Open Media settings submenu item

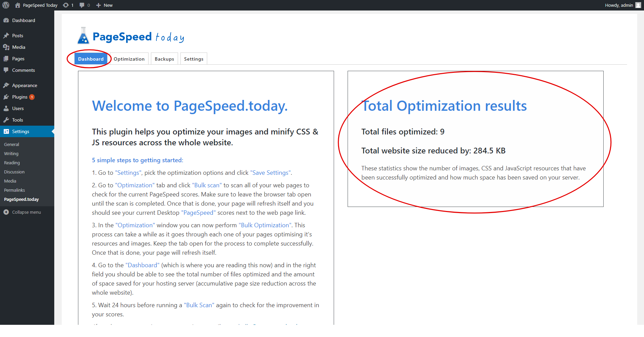pos(10,181)
